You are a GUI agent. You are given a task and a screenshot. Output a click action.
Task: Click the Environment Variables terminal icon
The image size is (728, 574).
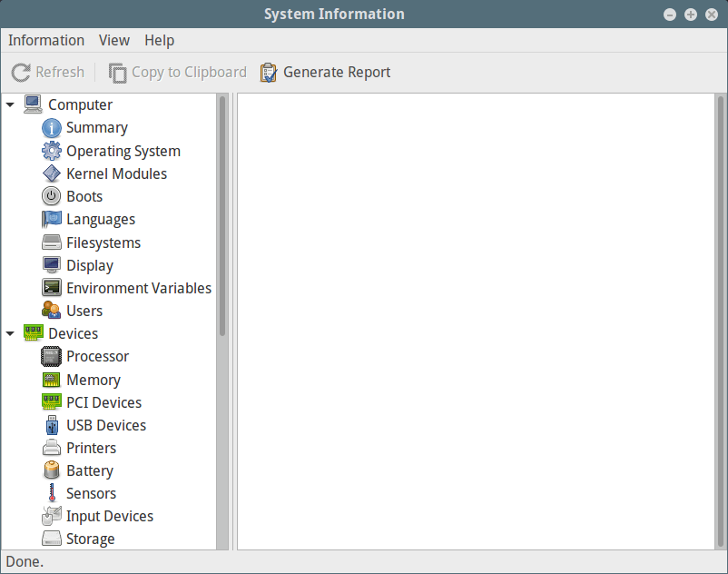51,288
